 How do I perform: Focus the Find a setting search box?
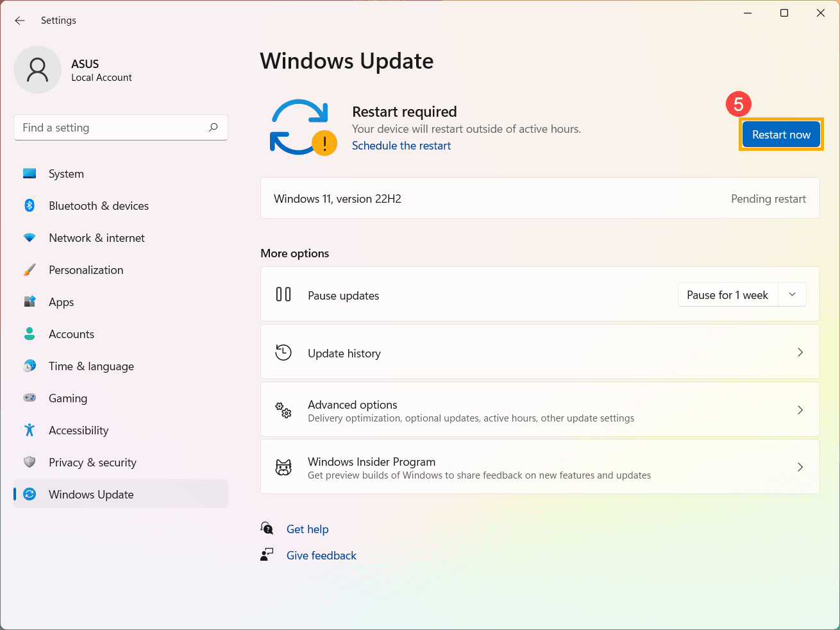tap(112, 128)
